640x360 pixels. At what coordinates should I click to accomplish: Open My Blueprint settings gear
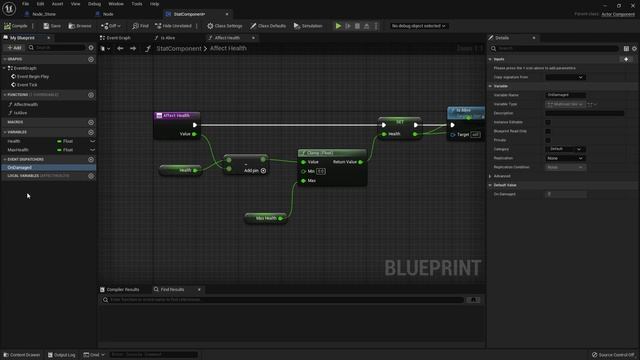[91, 48]
